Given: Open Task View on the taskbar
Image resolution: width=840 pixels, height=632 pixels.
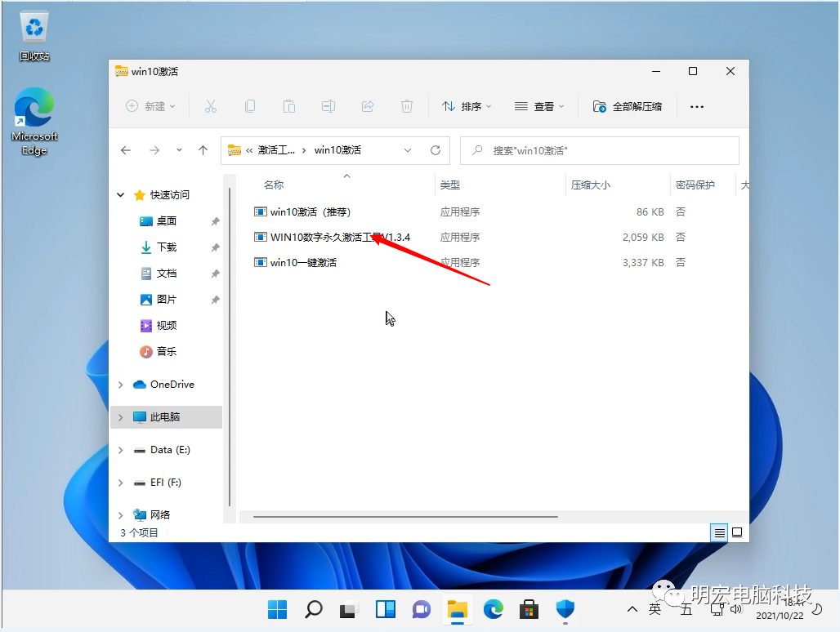Looking at the screenshot, I should point(349,609).
